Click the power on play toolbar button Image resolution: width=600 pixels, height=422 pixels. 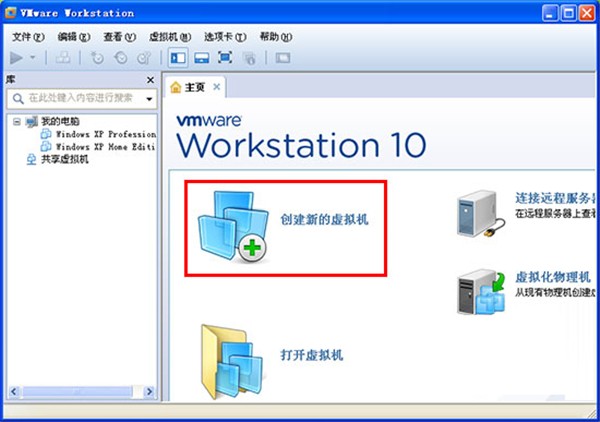tap(16, 58)
